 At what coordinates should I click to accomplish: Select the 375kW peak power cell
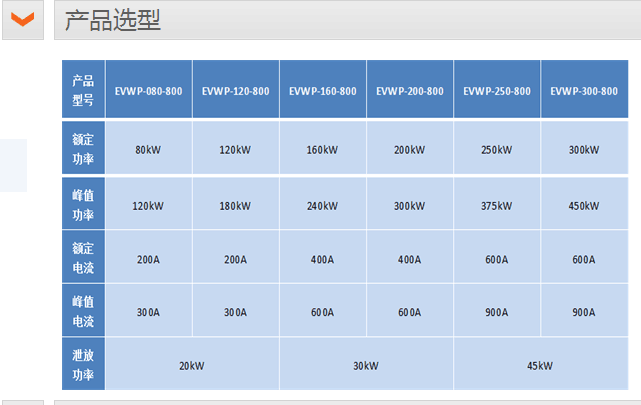[x=497, y=206]
